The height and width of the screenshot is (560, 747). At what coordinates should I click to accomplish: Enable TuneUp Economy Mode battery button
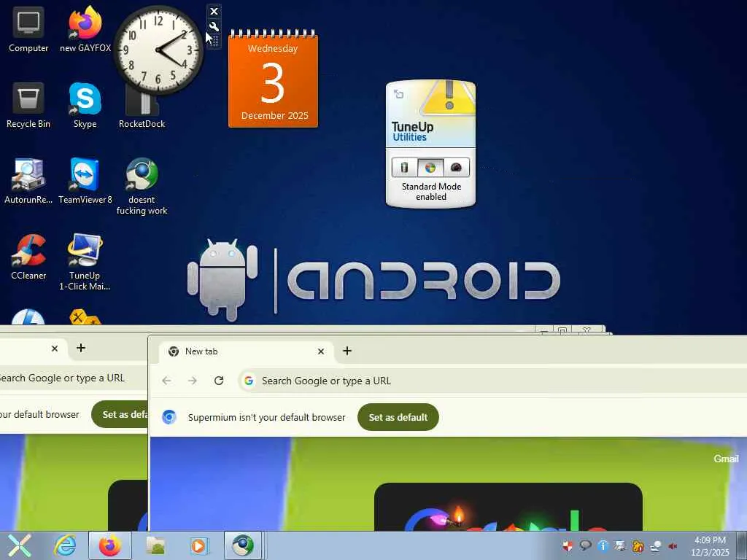pos(404,167)
